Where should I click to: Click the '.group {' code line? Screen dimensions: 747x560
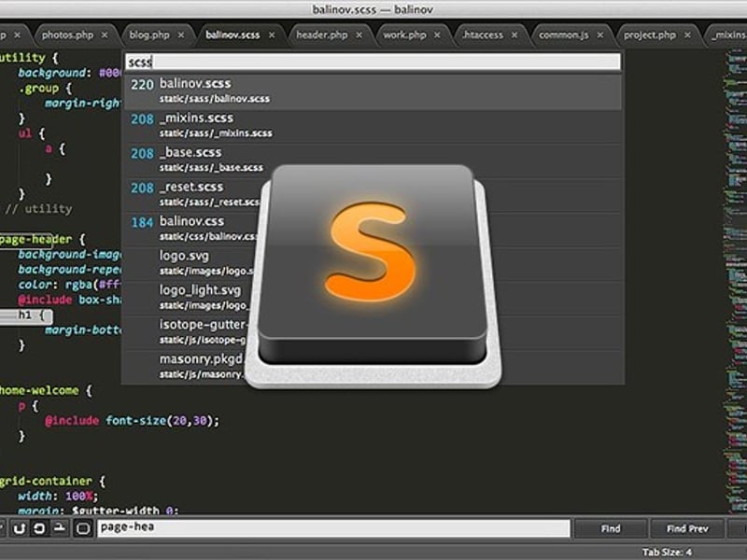pyautogui.click(x=45, y=89)
